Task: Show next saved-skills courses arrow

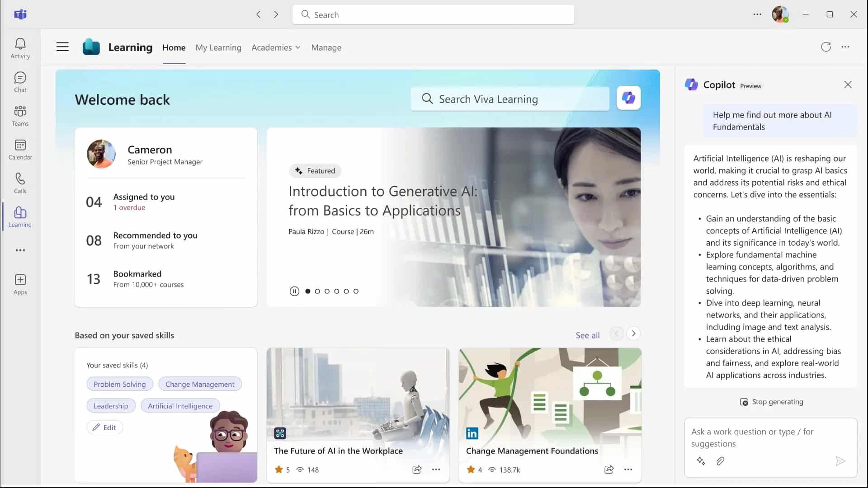Action: (633, 333)
